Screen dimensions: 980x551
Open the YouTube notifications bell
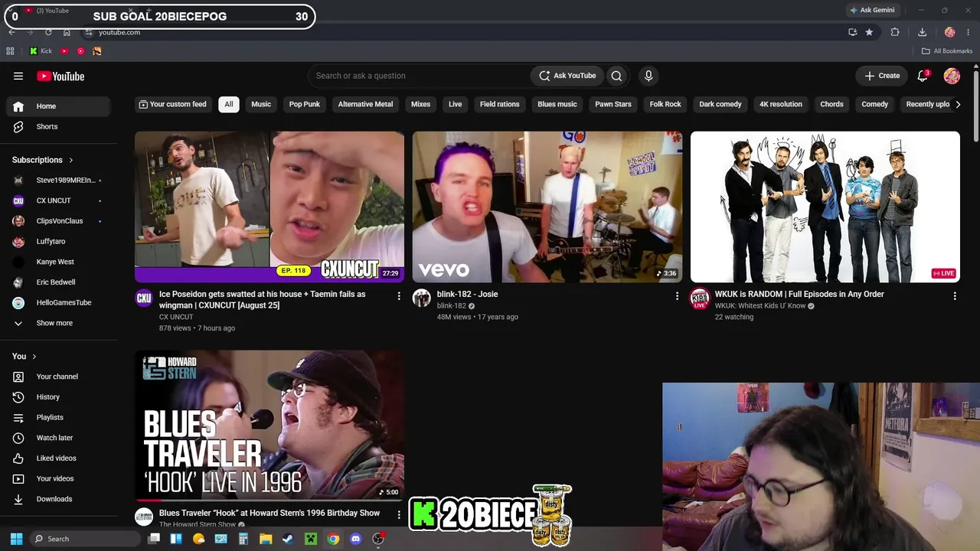[923, 76]
